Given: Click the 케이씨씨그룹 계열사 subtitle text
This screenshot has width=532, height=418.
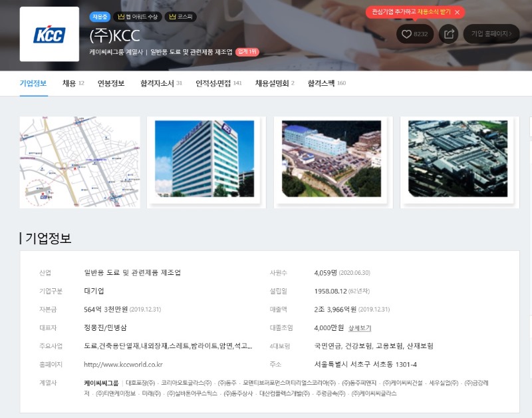Looking at the screenshot, I should click(116, 52).
